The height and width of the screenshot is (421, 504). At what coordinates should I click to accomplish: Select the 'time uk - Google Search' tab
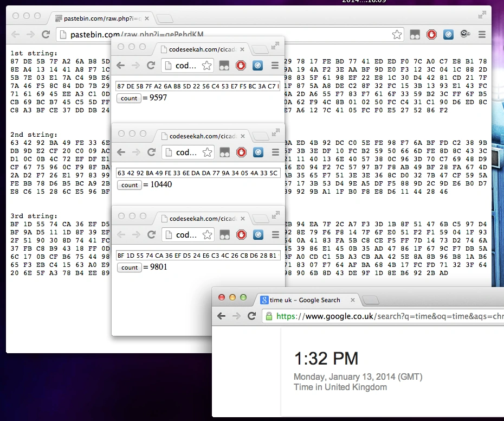pos(307,300)
